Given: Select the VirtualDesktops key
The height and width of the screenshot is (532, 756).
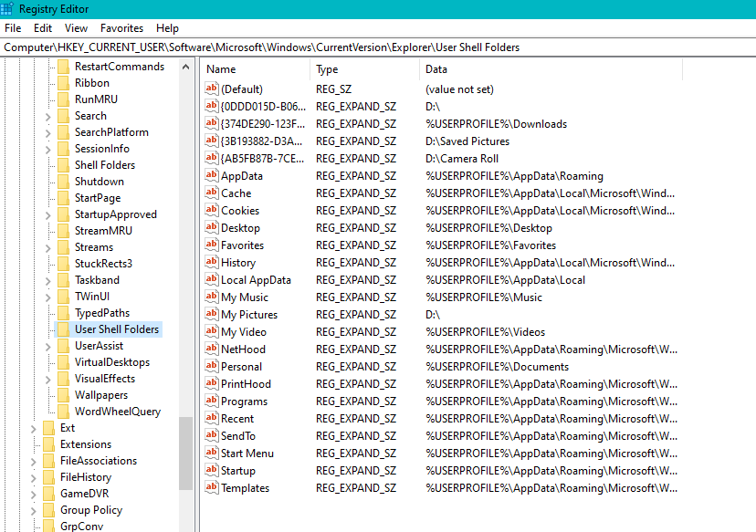Looking at the screenshot, I should coord(112,362).
